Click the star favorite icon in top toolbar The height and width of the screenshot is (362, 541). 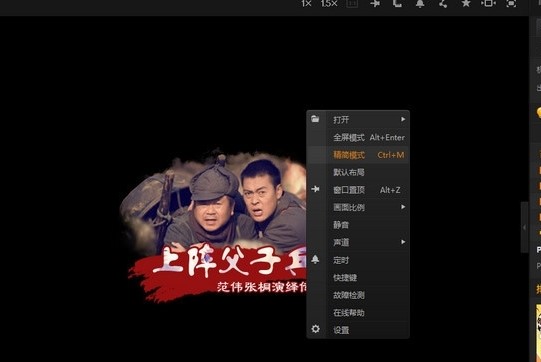466,3
